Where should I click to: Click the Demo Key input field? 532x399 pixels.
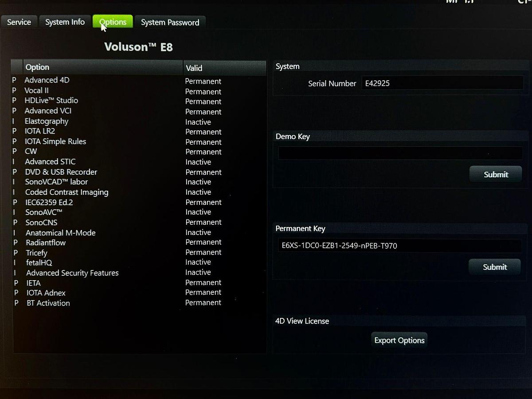399,153
